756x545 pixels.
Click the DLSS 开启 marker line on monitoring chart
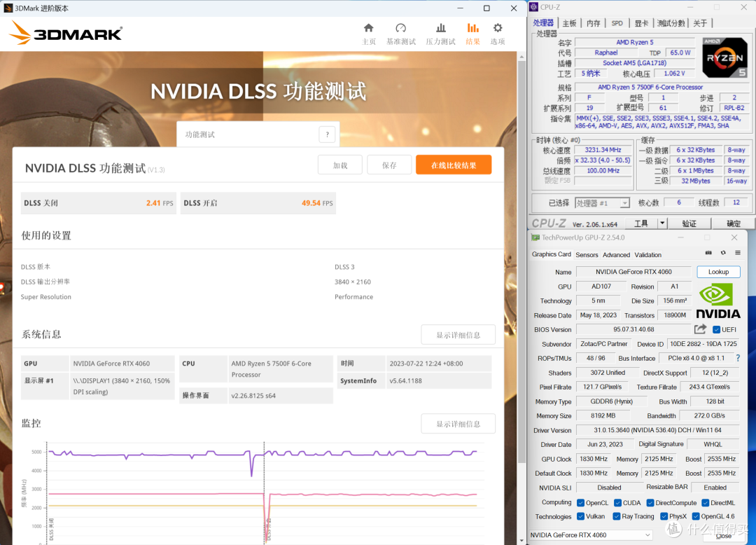pos(264,492)
